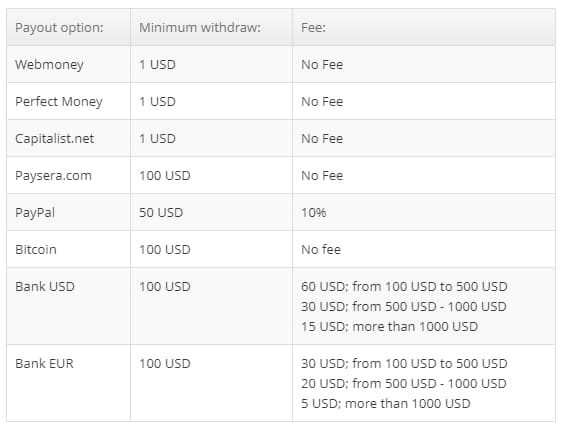Click the Payout option column header

(x=59, y=28)
